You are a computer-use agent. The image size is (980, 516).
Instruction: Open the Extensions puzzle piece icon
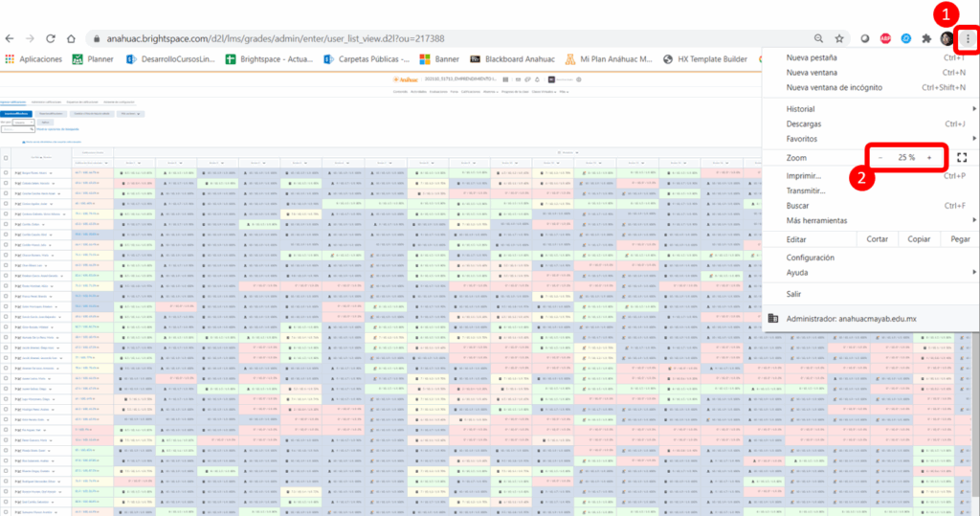(x=925, y=38)
